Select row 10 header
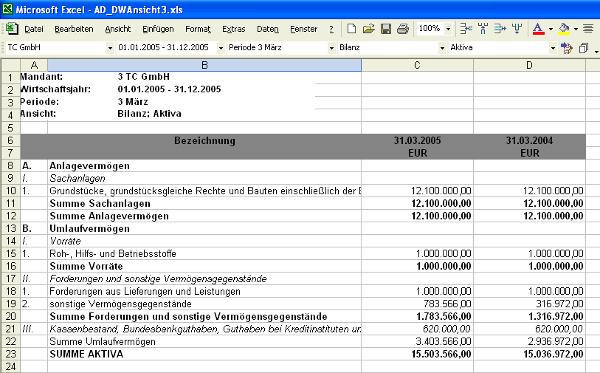The width and height of the screenshot is (600, 373). click(x=11, y=191)
